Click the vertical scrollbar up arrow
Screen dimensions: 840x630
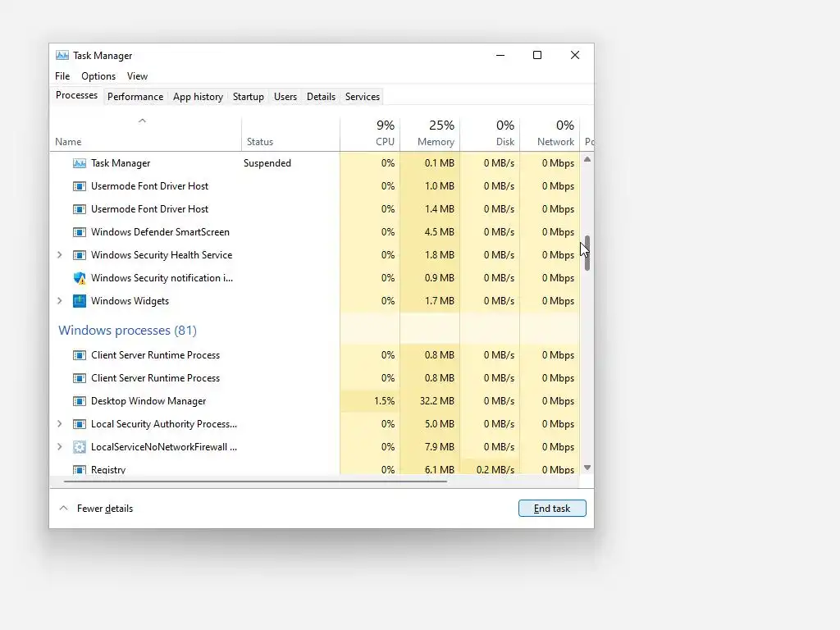click(x=587, y=159)
